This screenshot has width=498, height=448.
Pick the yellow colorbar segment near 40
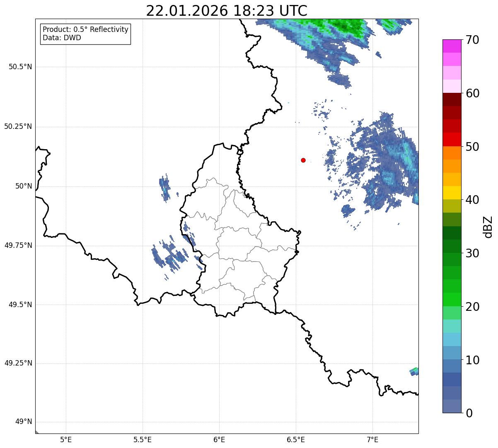click(x=452, y=193)
